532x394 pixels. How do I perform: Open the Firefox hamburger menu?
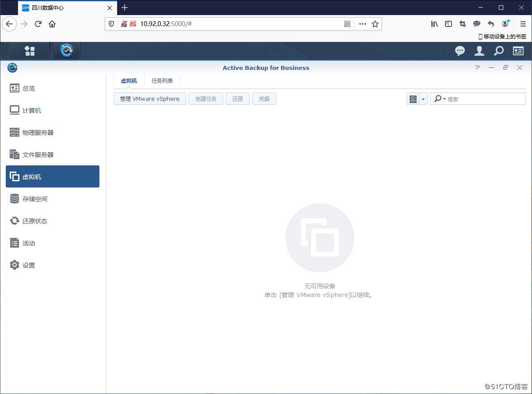click(523, 24)
